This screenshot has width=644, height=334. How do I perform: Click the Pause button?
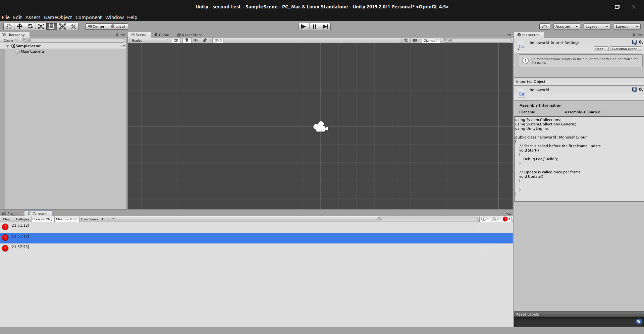coord(314,26)
